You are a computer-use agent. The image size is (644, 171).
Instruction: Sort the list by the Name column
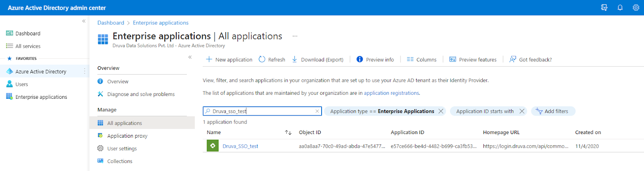288,132
